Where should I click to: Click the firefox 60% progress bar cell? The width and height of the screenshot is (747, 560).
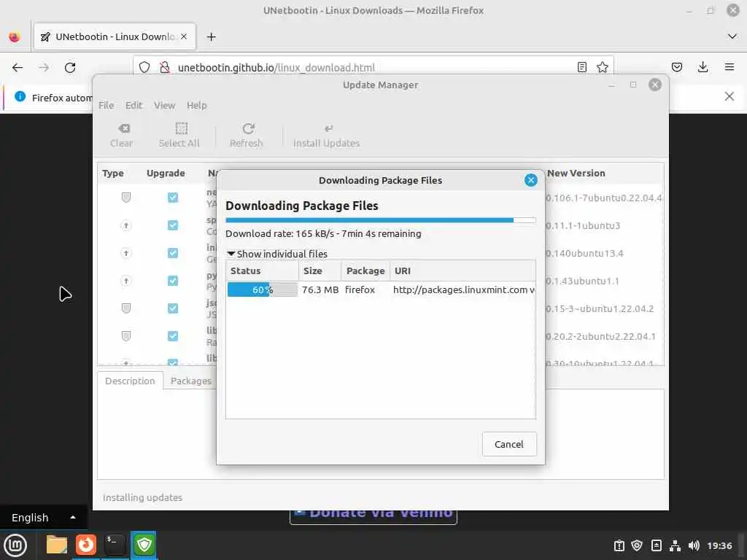(263, 289)
